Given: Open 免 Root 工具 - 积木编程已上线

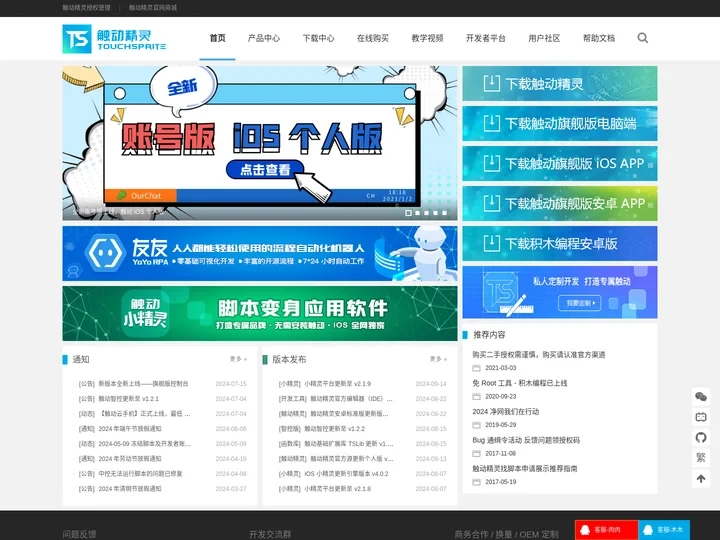Looking at the screenshot, I should pyautogui.click(x=520, y=383).
